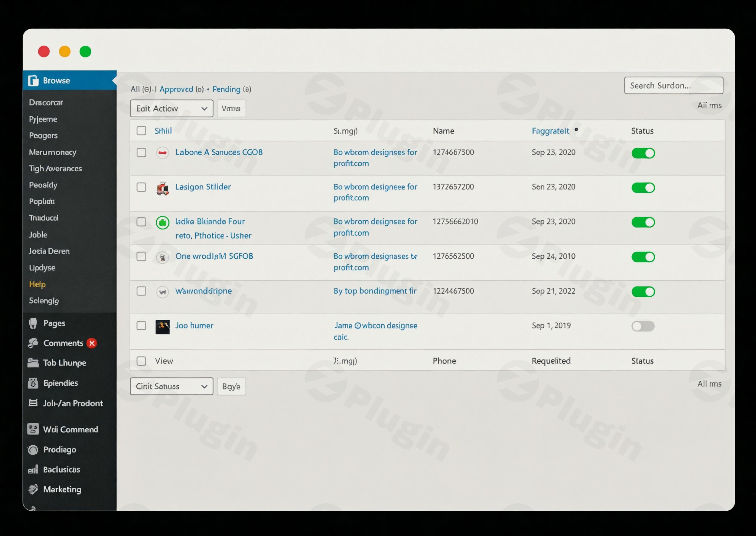This screenshot has width=756, height=536.
Task: Click the Wdi Commend icon
Action: click(x=33, y=429)
